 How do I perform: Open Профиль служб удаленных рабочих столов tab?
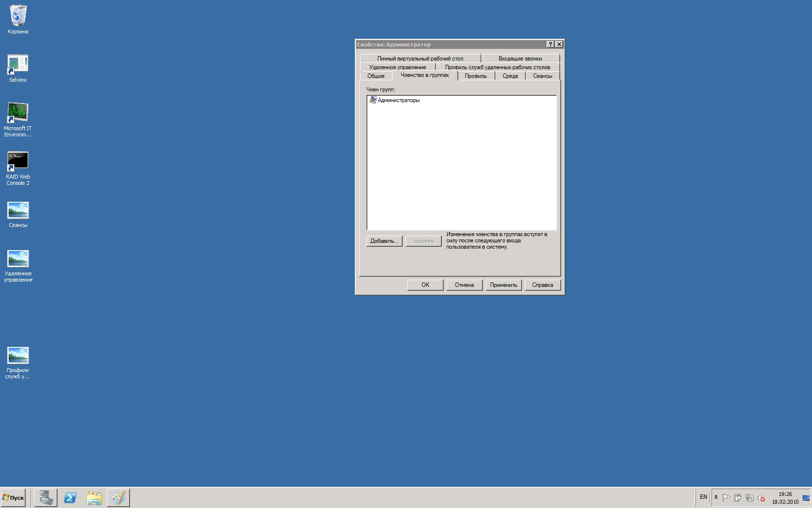497,67
